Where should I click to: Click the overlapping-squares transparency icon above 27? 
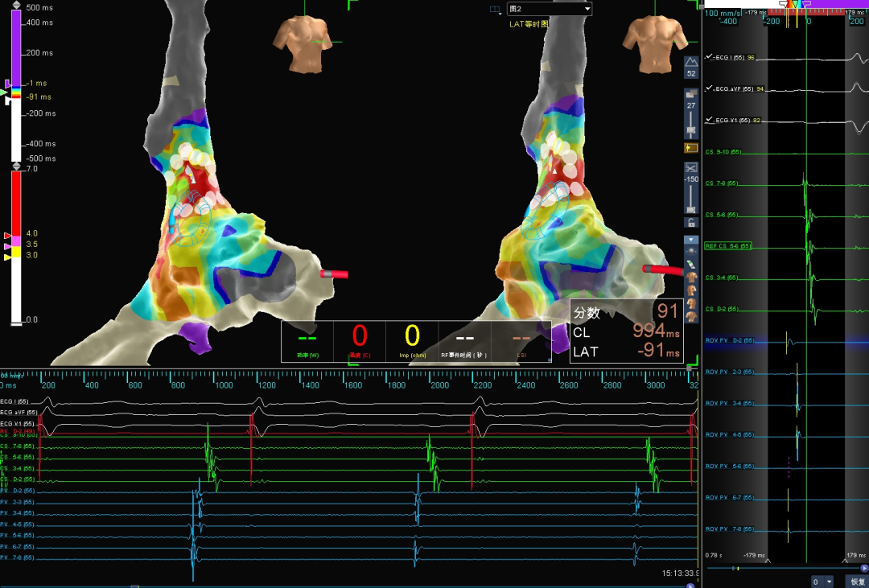[x=691, y=94]
